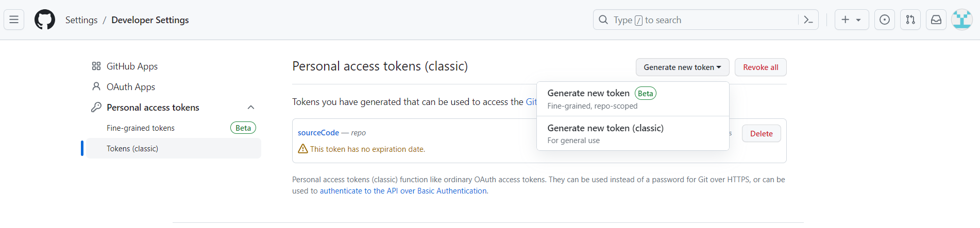Click the search magnifier icon
Viewport: 980px width, 228px height.
pyautogui.click(x=603, y=20)
